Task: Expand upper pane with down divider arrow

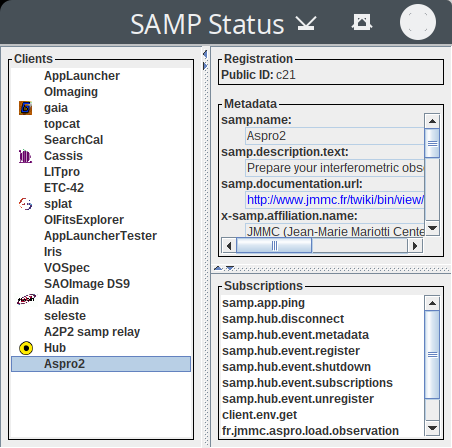Action: 230,268
